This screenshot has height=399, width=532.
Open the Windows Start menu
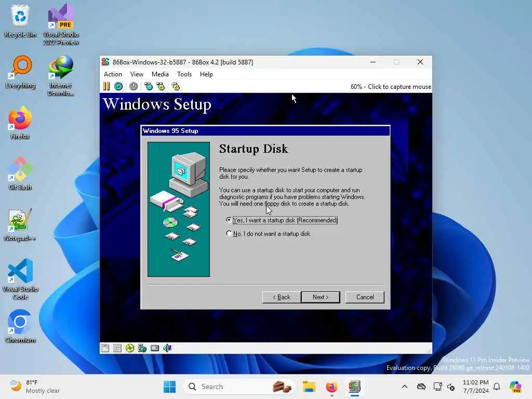170,387
